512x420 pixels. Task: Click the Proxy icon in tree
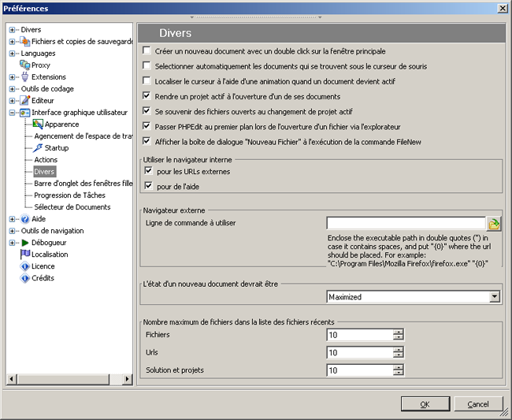click(x=25, y=65)
